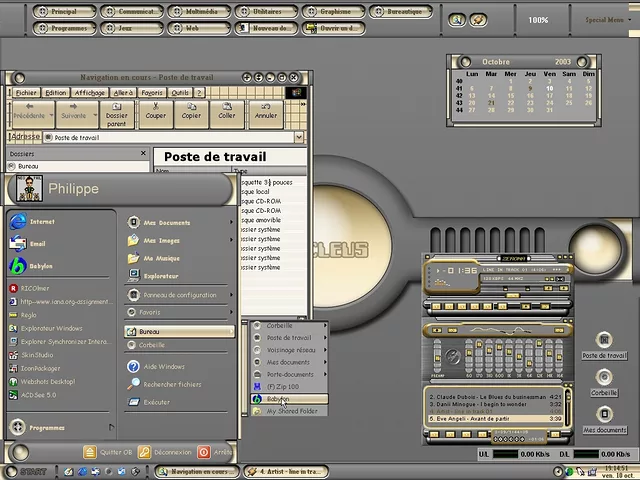This screenshot has height=480, width=640.
Task: Open the Poste de travail desktop icon
Action: [603, 342]
